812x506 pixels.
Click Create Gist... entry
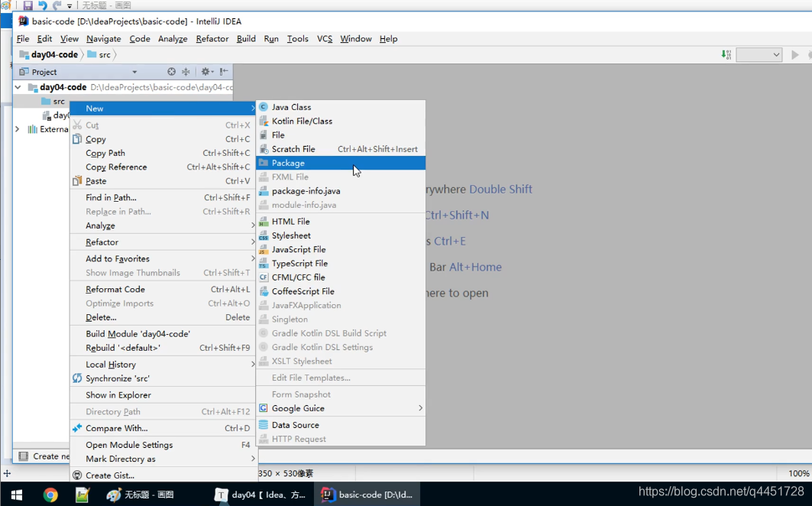click(163, 475)
